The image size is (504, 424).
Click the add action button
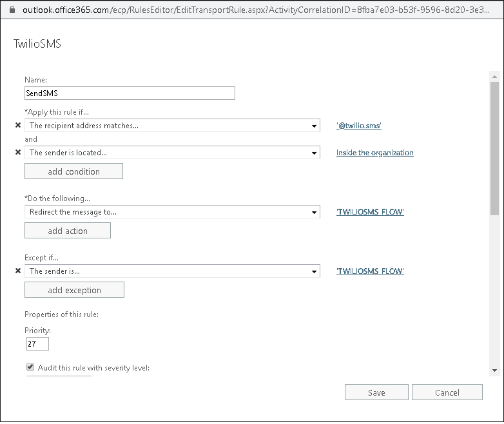(x=68, y=231)
